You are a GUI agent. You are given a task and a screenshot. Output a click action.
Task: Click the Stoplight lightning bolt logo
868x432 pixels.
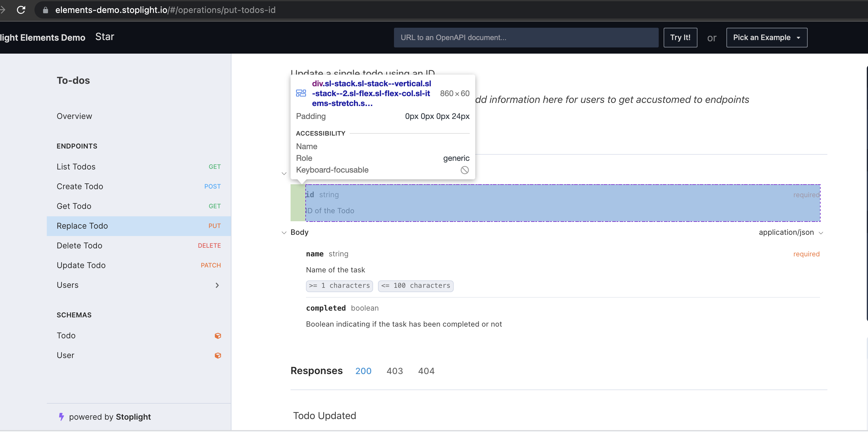point(61,417)
